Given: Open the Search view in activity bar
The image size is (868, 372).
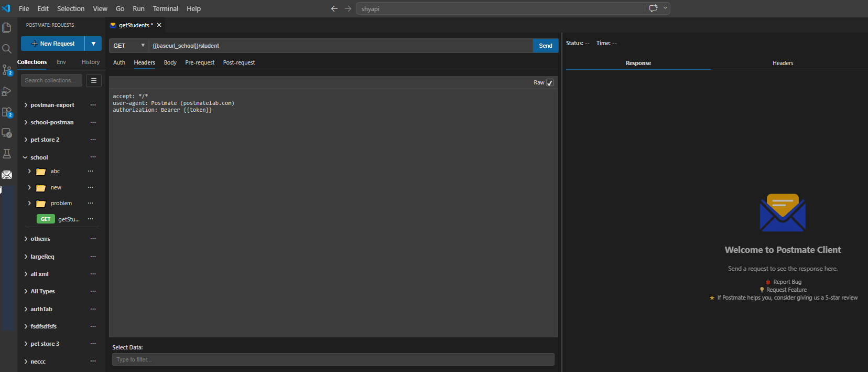Looking at the screenshot, I should (7, 49).
